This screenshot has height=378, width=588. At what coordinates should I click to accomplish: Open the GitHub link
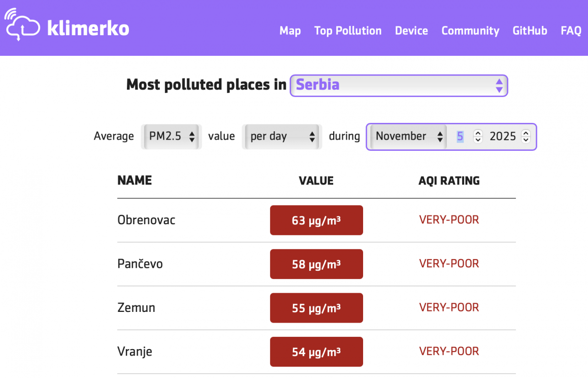click(x=530, y=31)
